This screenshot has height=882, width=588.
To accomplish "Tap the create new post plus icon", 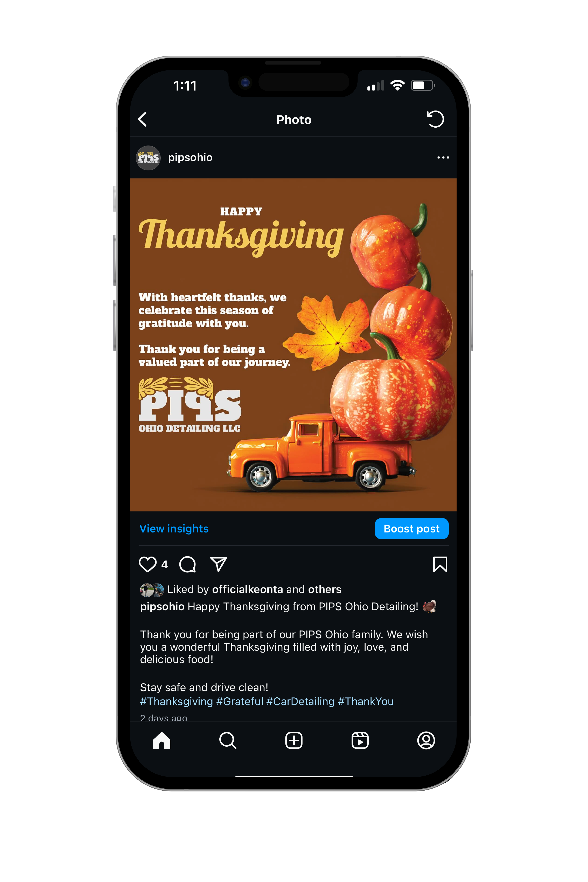I will [x=294, y=741].
